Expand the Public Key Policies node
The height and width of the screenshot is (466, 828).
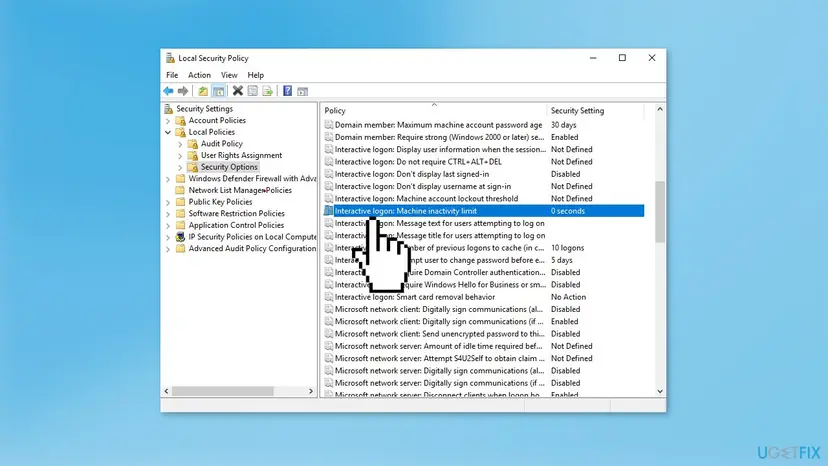point(168,202)
